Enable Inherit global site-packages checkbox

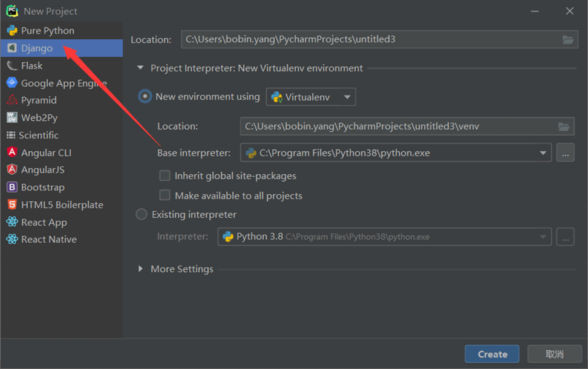tap(165, 176)
